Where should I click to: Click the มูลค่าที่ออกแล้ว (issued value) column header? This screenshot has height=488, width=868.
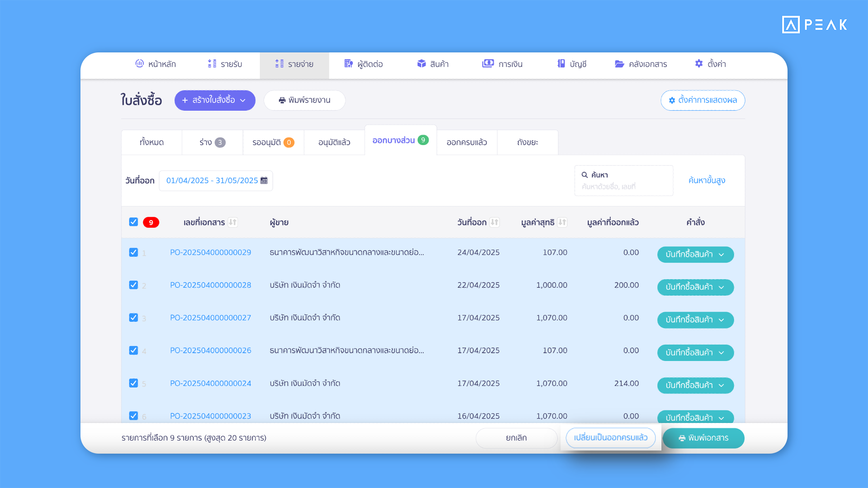click(x=613, y=222)
